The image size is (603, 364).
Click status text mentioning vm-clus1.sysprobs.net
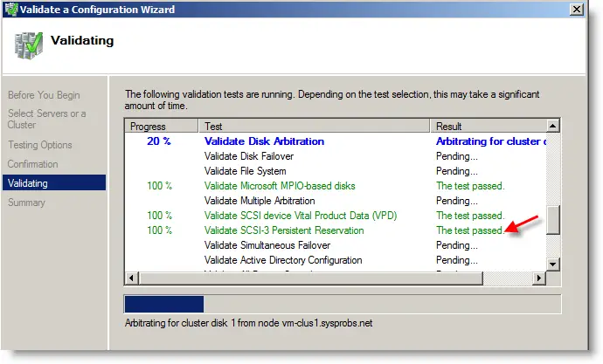click(x=248, y=323)
